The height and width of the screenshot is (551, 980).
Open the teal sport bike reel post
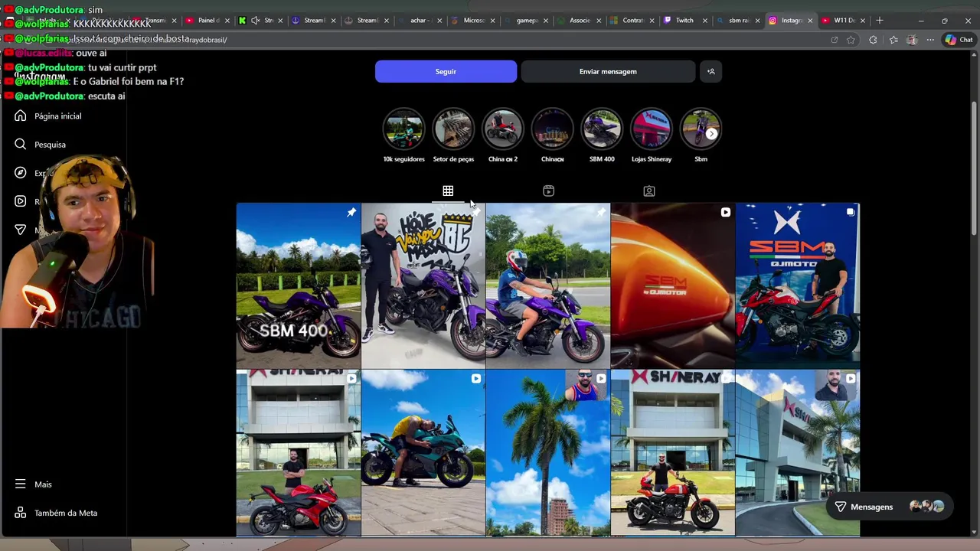[423, 452]
